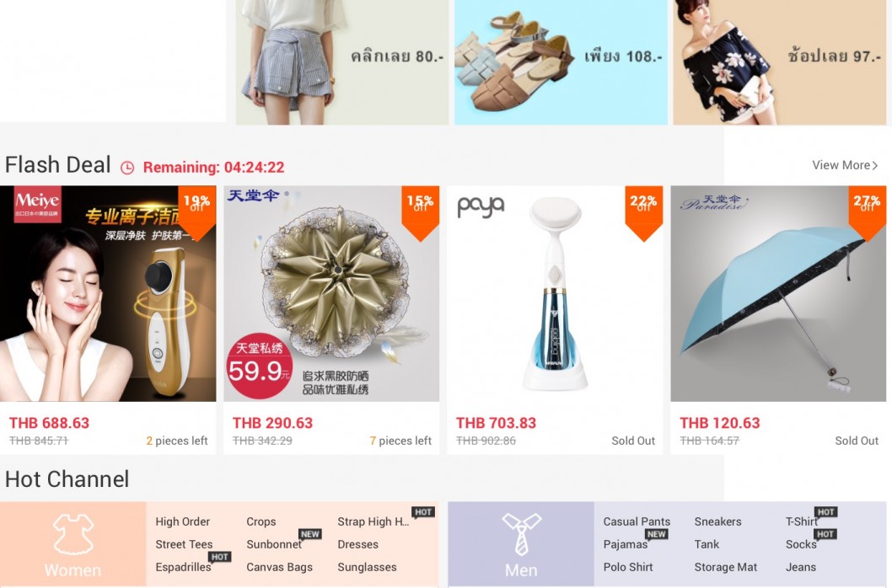Open the Storage Mat link
Image resolution: width=892 pixels, height=588 pixels.
[x=725, y=567]
